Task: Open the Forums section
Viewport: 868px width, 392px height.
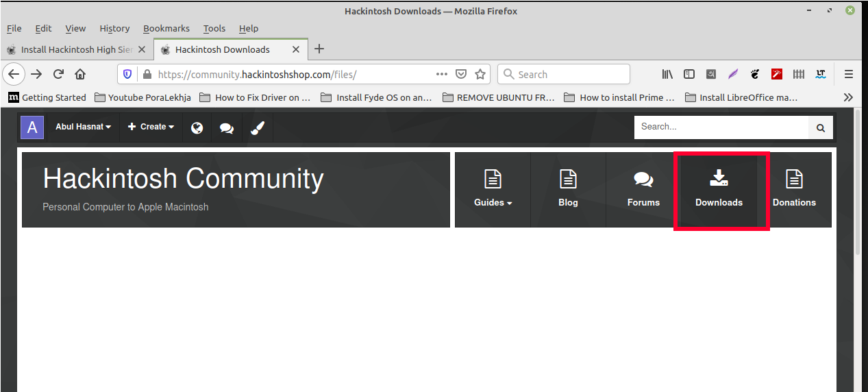Action: click(643, 189)
